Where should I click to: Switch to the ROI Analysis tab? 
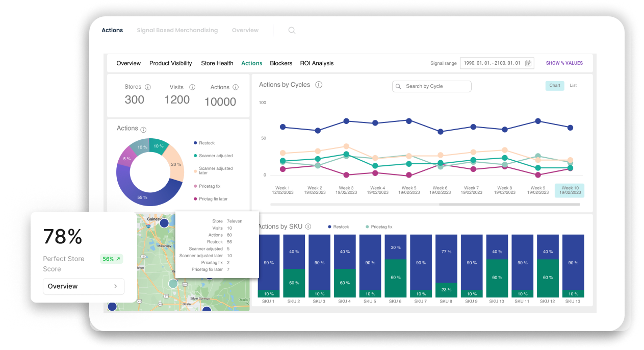click(317, 63)
